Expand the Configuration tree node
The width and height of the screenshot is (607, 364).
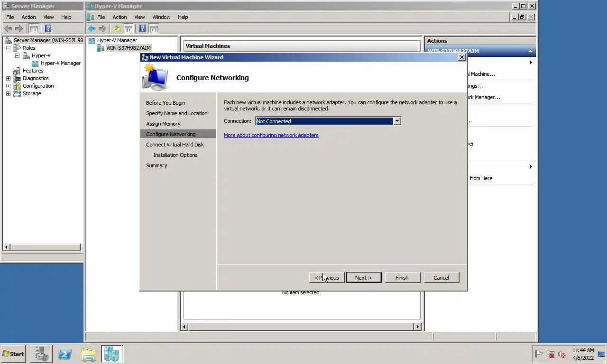[x=8, y=86]
